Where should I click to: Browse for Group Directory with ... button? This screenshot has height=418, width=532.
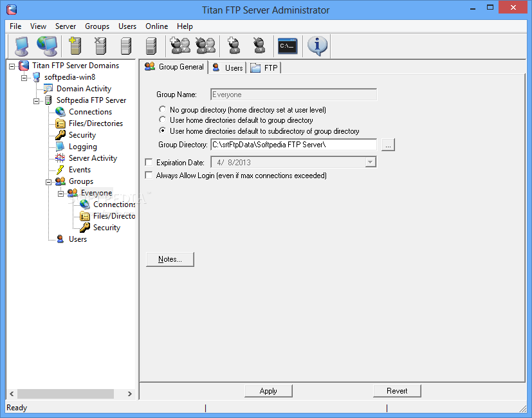(x=388, y=145)
